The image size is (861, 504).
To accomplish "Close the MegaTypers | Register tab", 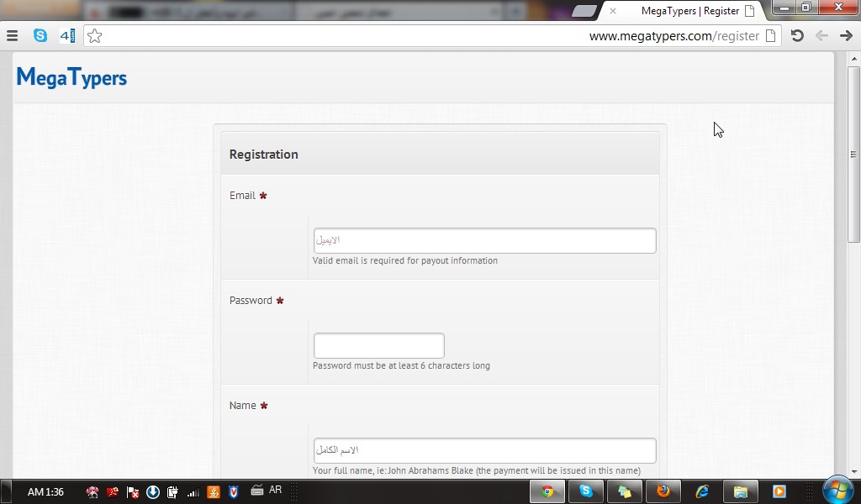I will click(x=613, y=11).
